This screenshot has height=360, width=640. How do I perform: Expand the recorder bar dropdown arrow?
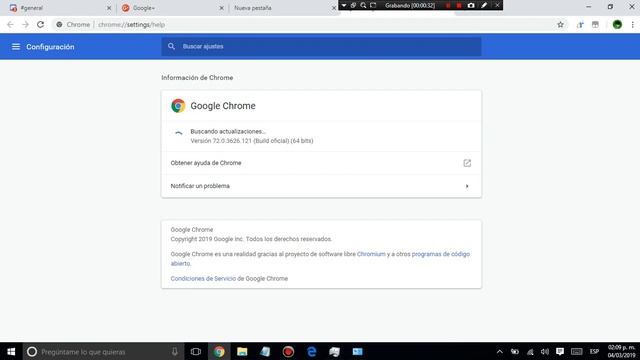[344, 5]
